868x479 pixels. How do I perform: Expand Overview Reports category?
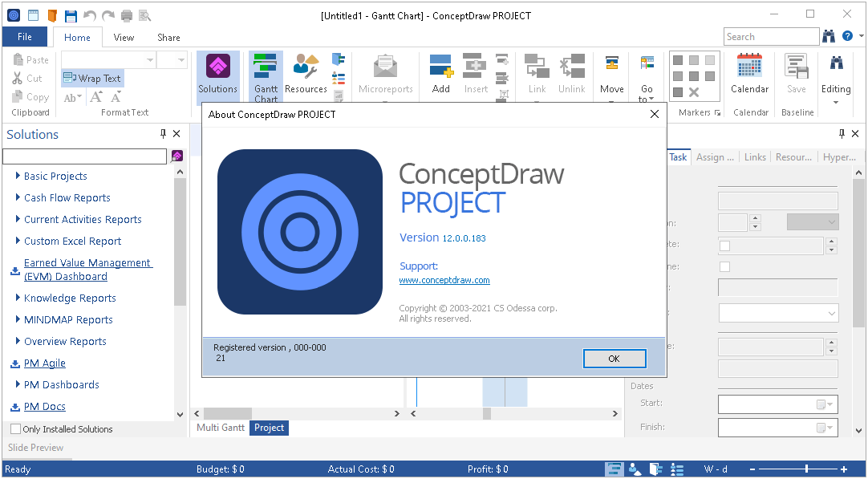[x=18, y=340]
